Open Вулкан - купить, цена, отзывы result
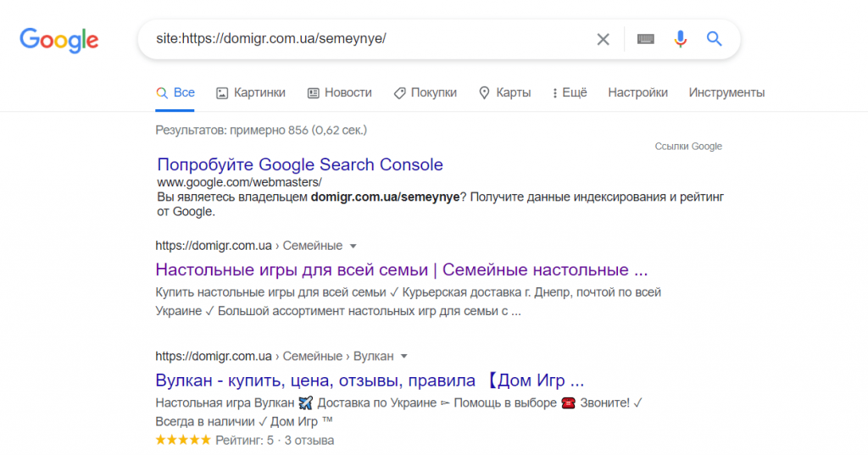Viewport: 868px width, 455px height. (x=370, y=380)
